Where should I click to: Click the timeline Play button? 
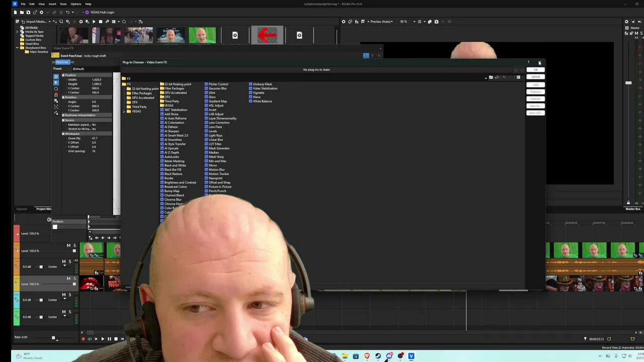pyautogui.click(x=103, y=339)
